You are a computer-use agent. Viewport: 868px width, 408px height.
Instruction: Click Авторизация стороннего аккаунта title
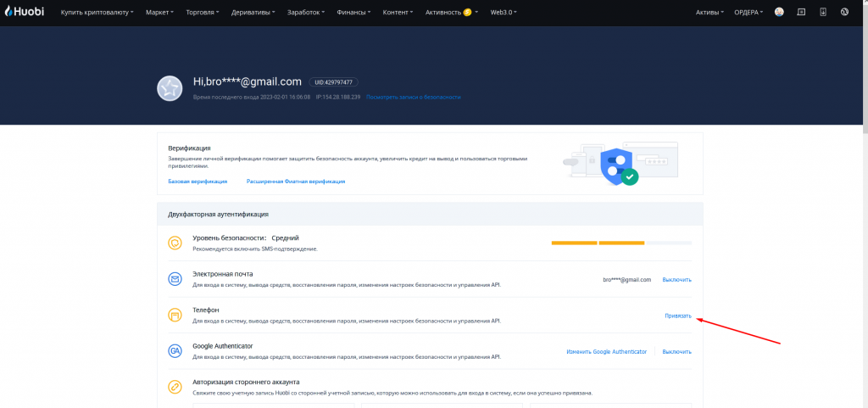[x=247, y=382]
